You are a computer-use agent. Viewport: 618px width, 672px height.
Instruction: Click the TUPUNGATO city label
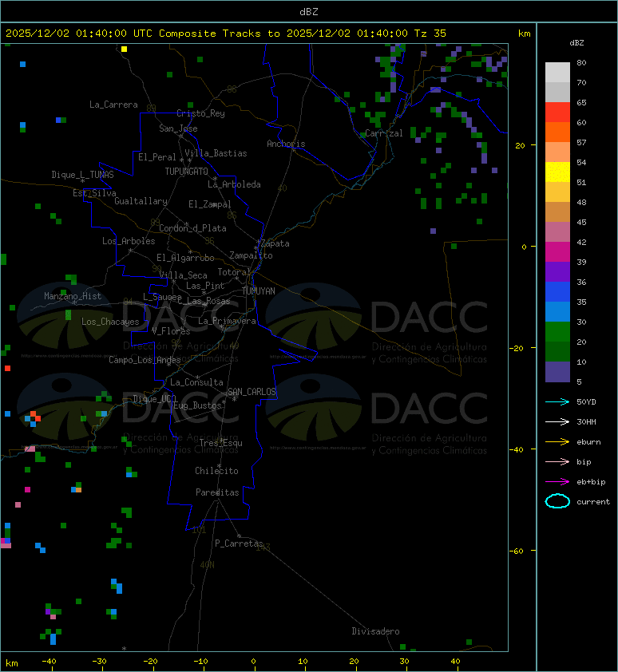[186, 172]
